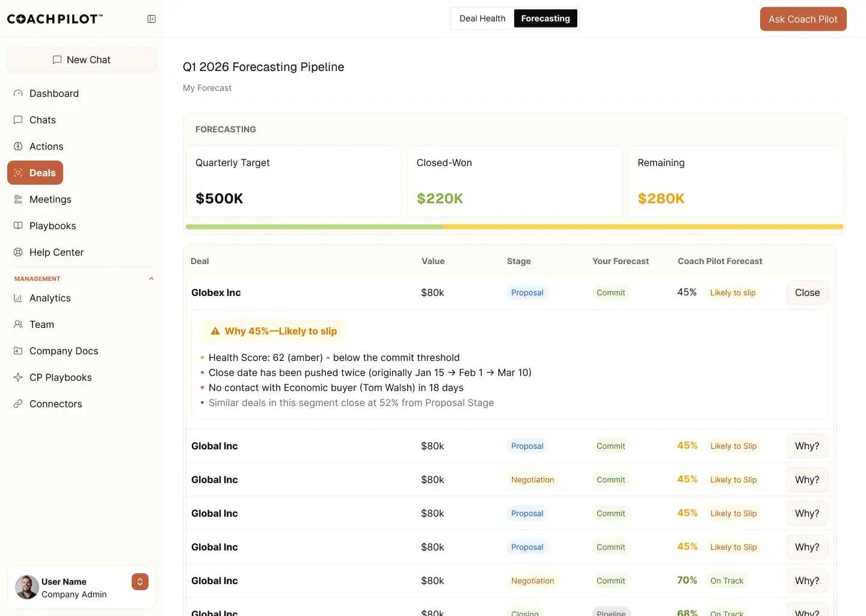
Task: Click the quarterly progress bar green segment
Action: point(314,227)
